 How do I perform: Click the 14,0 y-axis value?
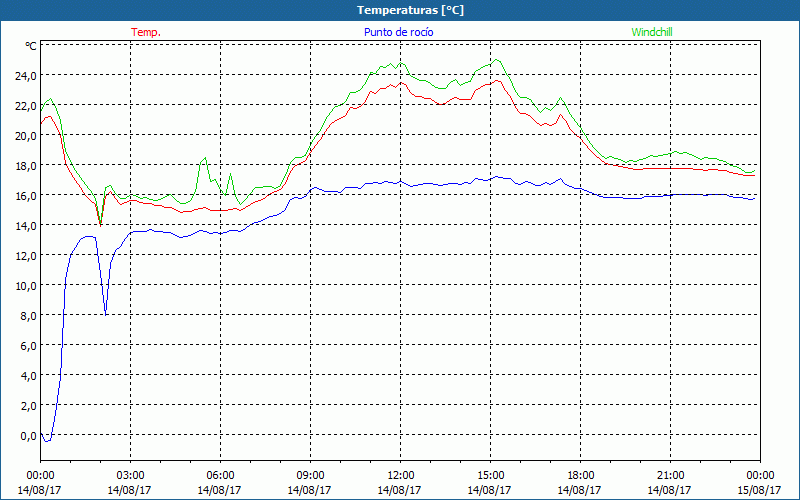pyautogui.click(x=27, y=226)
